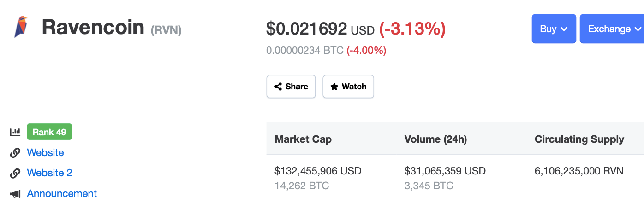Click the Ravencoin title heading
This screenshot has height=203, width=644.
(x=93, y=27)
